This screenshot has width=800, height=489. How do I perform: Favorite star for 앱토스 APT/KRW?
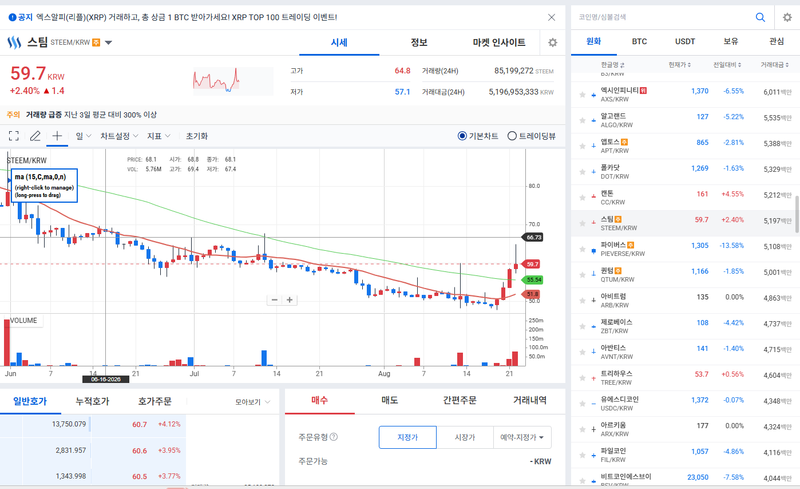[582, 146]
